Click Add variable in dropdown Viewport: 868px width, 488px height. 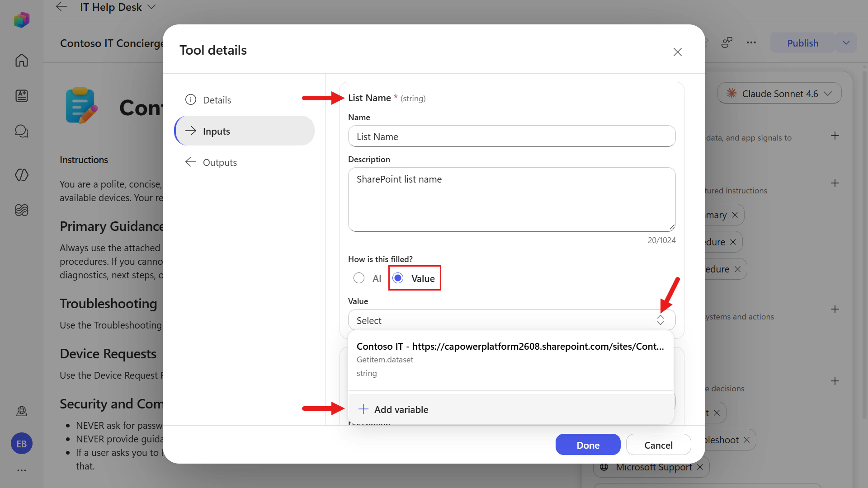(510, 409)
